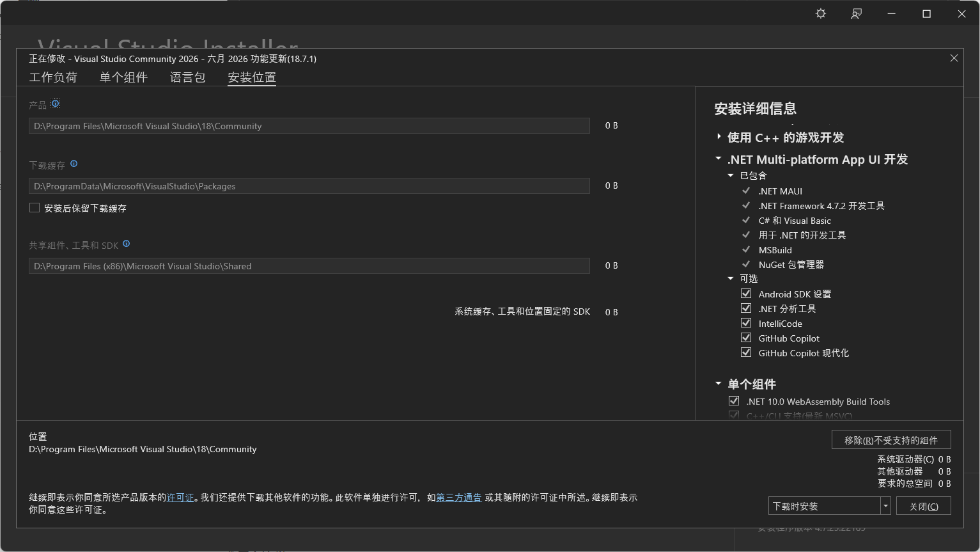
Task: Expand 使用 C++ 的游戏开发 workload
Action: pyautogui.click(x=719, y=137)
